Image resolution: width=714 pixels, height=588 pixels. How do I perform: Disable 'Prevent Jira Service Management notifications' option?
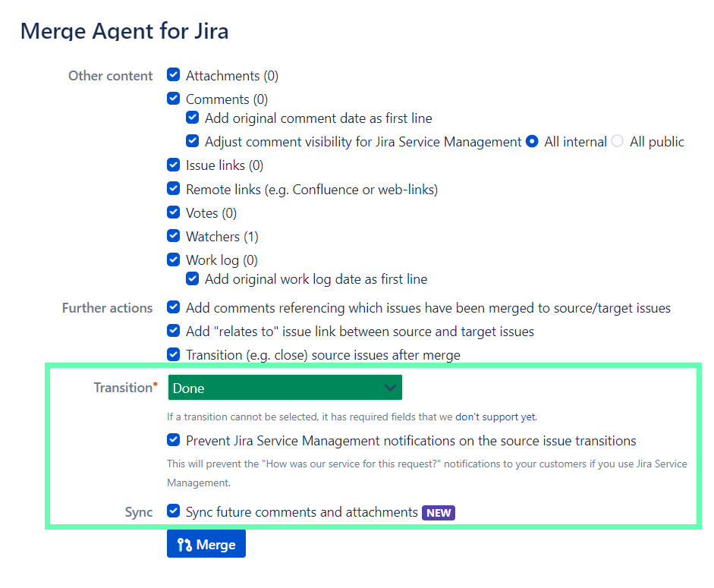[173, 440]
